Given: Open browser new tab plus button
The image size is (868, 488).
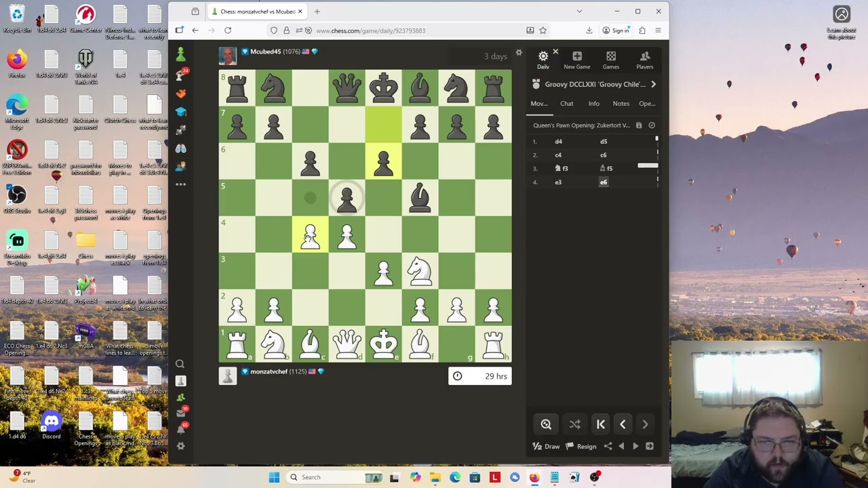Looking at the screenshot, I should [x=317, y=12].
